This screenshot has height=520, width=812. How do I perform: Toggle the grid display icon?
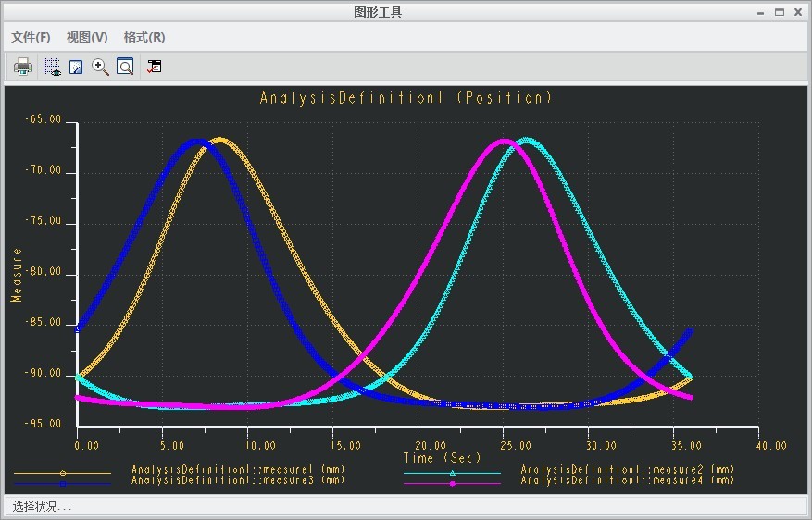52,67
